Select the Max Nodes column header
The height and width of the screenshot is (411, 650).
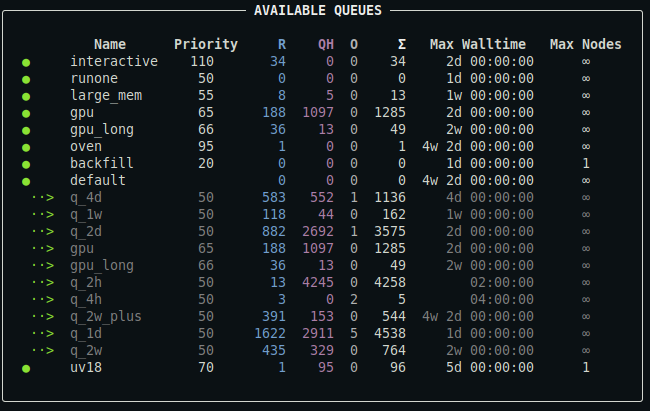[x=585, y=44]
